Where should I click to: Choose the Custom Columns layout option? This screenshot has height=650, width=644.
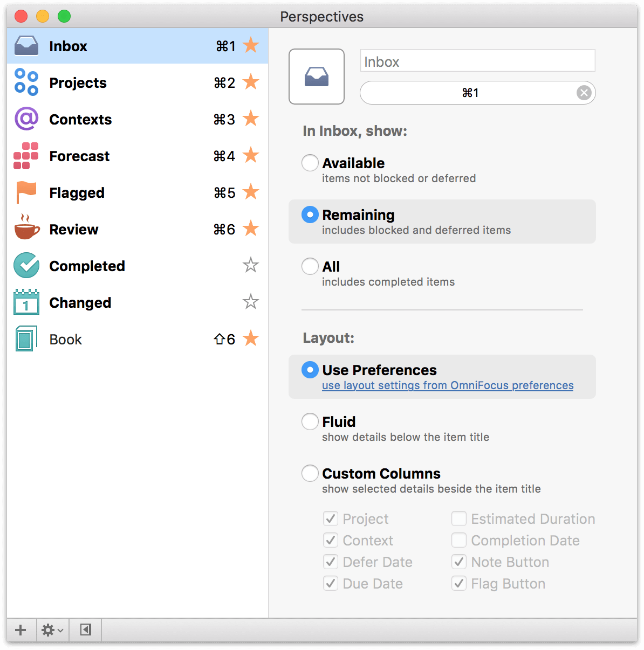(x=310, y=473)
